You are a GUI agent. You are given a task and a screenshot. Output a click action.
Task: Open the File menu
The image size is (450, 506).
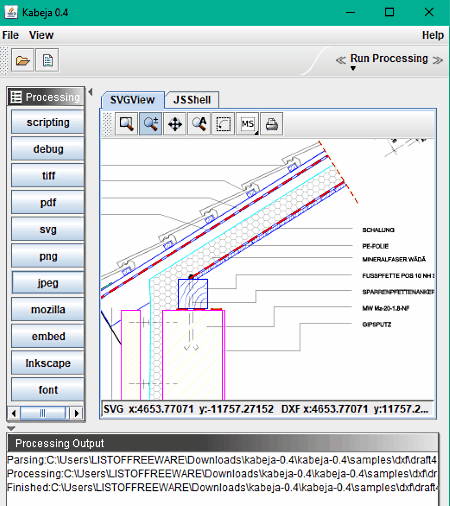pos(10,35)
